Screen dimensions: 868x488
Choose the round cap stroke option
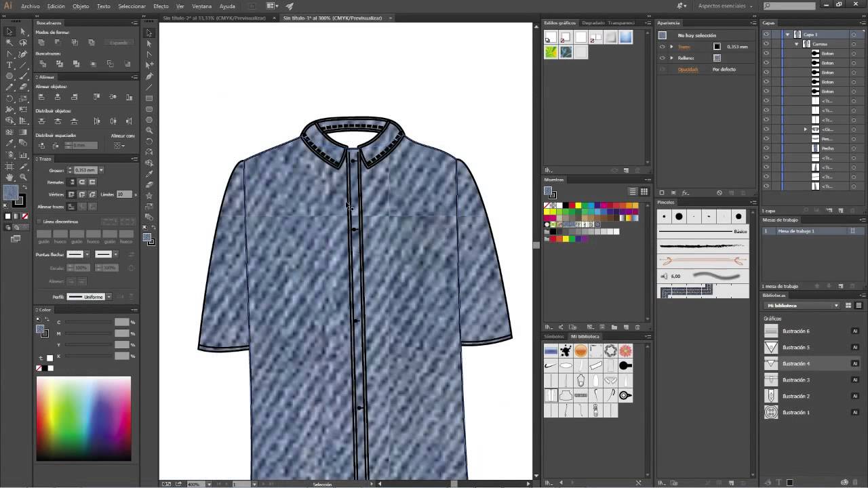click(82, 182)
